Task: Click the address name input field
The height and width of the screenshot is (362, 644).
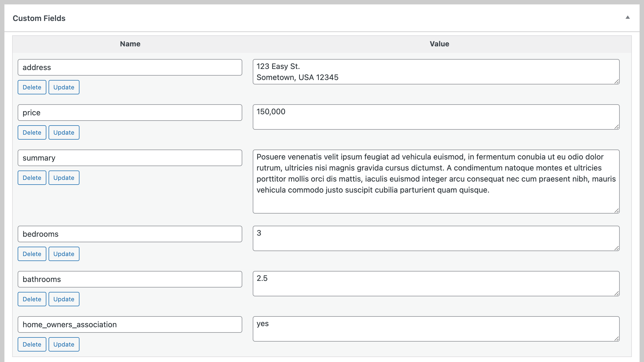Action: click(x=130, y=67)
